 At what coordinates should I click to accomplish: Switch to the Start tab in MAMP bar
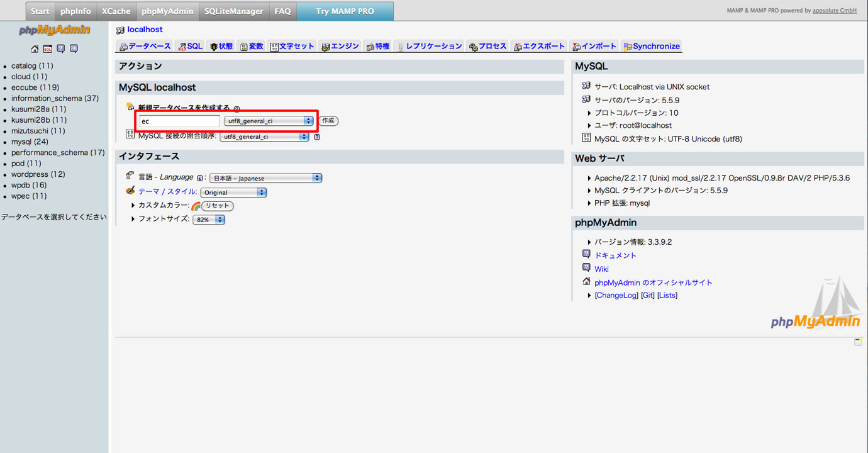coord(40,11)
